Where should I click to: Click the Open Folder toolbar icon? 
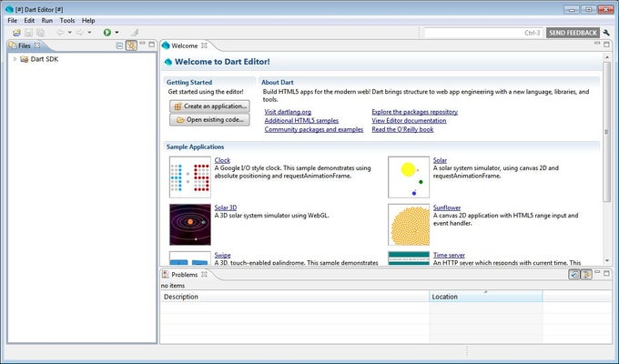point(16,33)
